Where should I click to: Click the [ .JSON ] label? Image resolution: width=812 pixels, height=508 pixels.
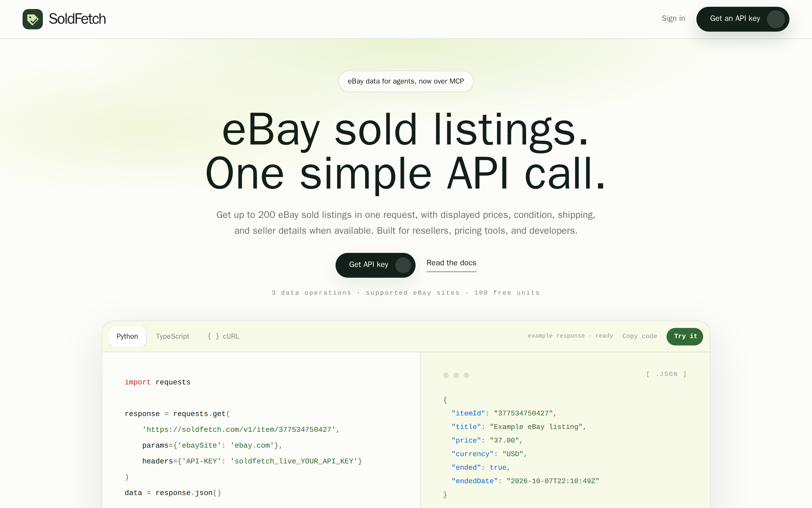click(667, 374)
